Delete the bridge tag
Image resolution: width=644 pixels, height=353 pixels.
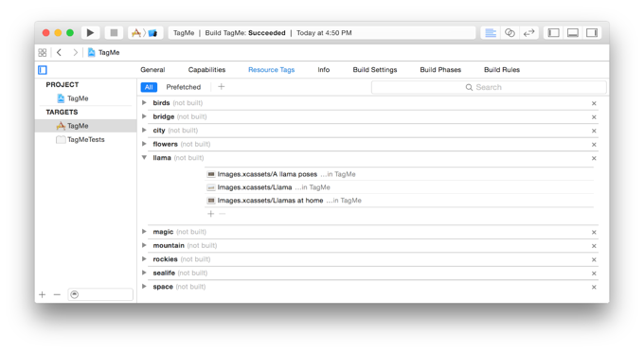594,117
